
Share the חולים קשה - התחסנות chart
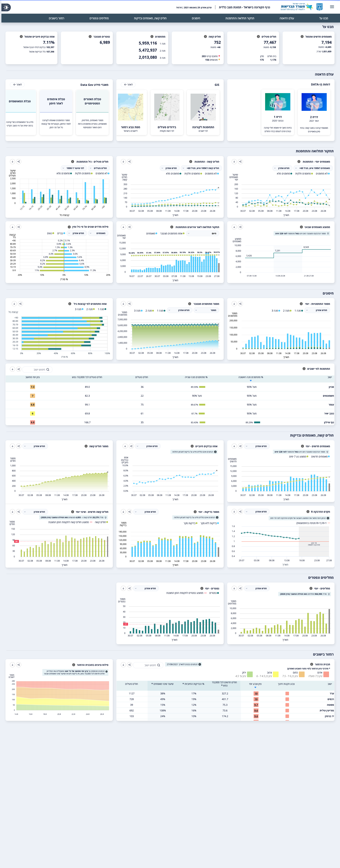[130, 162]
